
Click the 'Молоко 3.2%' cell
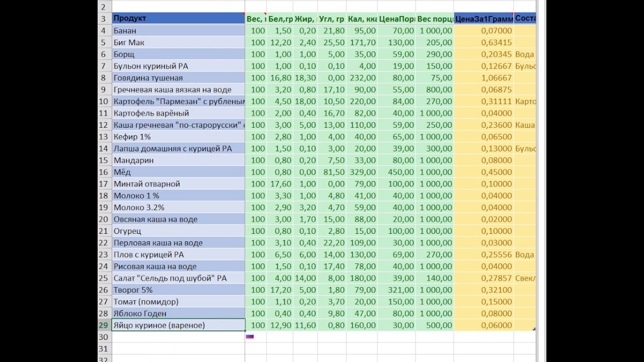coord(178,207)
